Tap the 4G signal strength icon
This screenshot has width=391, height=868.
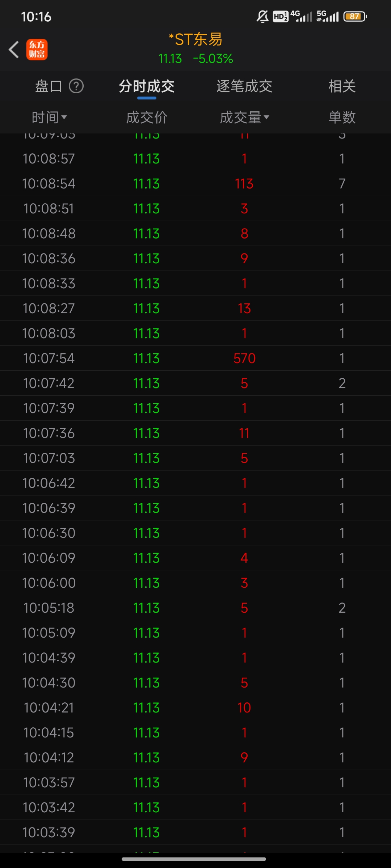(x=301, y=16)
